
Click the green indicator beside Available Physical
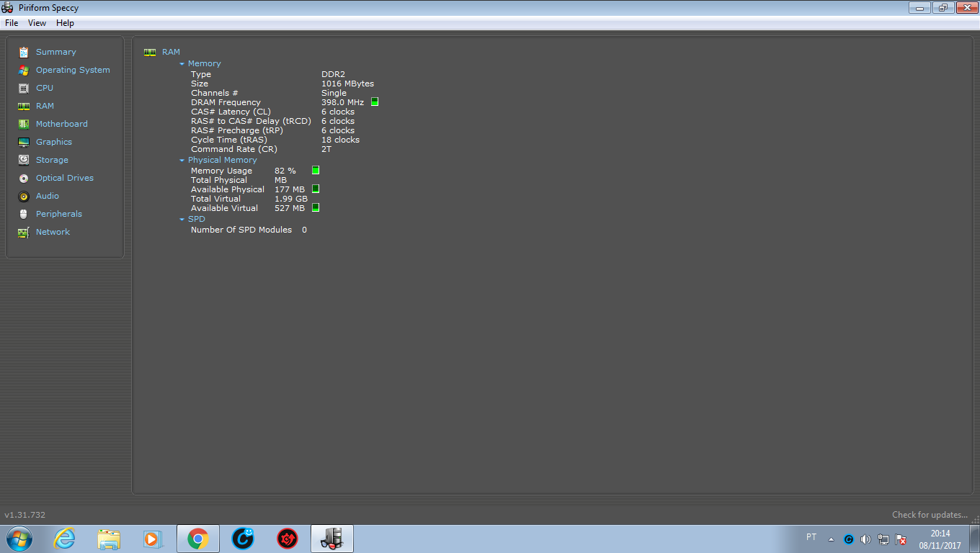(316, 189)
